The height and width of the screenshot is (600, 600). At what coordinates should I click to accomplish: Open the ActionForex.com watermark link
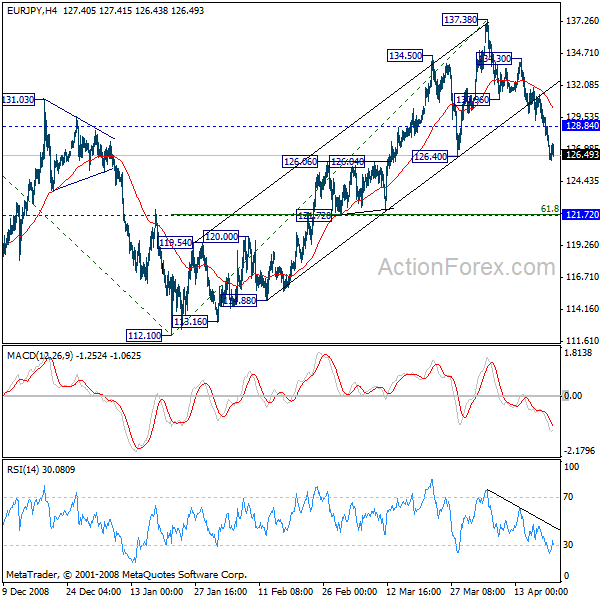coord(465,267)
